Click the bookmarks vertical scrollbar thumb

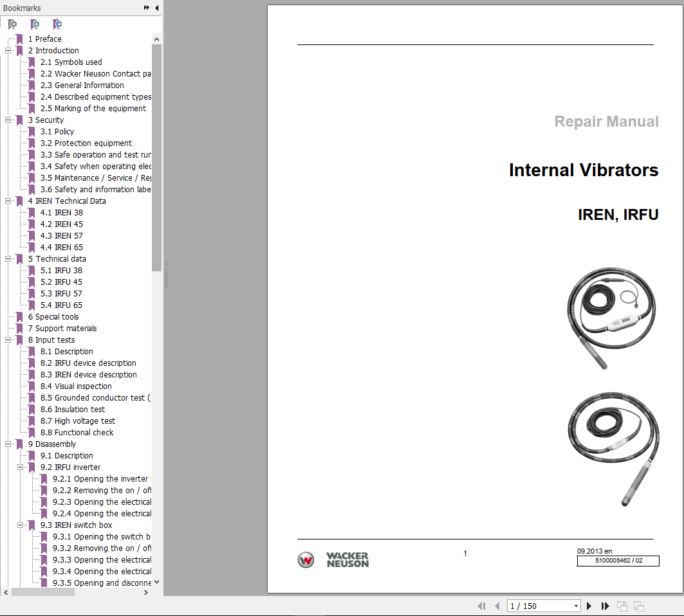click(x=156, y=158)
